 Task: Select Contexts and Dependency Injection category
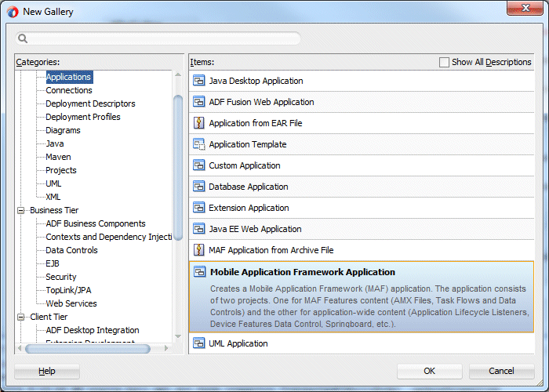point(109,237)
